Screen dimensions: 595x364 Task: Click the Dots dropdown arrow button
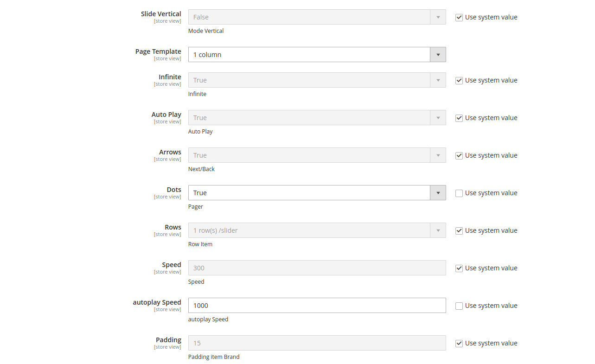coord(438,193)
